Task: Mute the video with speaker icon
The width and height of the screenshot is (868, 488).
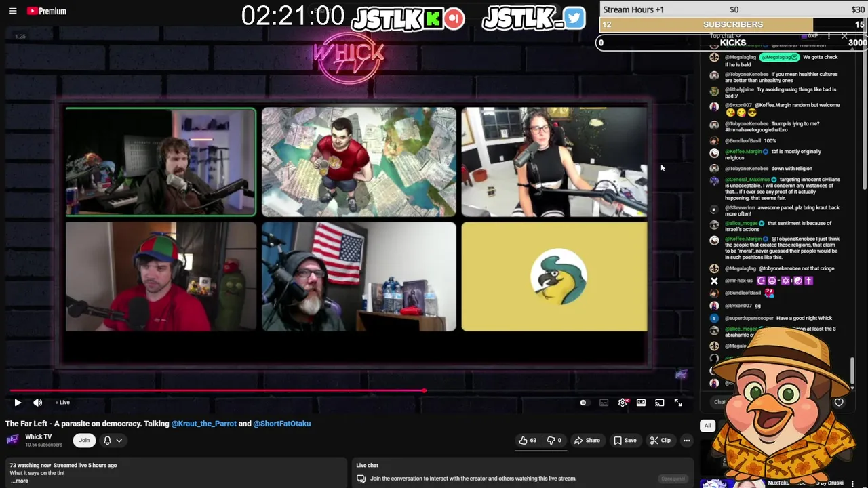Action: click(38, 403)
